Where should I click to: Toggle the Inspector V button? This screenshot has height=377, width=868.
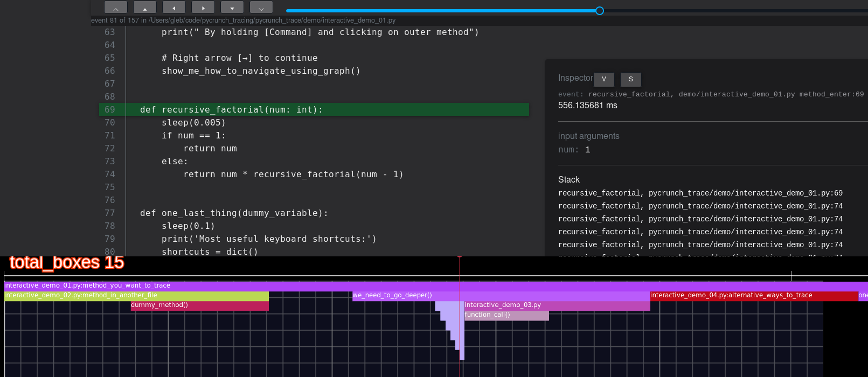point(604,79)
